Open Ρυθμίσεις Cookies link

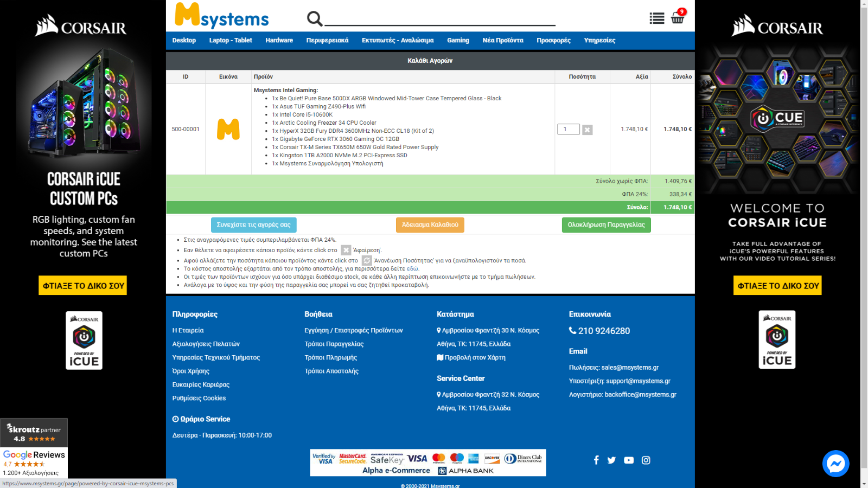click(199, 398)
